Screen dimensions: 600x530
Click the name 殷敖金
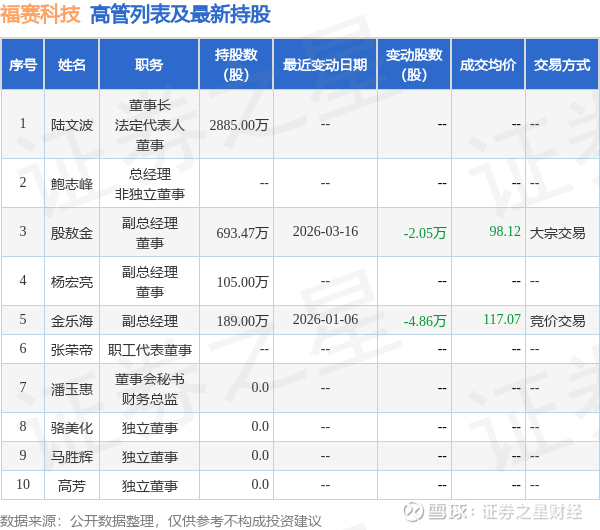coord(72,233)
